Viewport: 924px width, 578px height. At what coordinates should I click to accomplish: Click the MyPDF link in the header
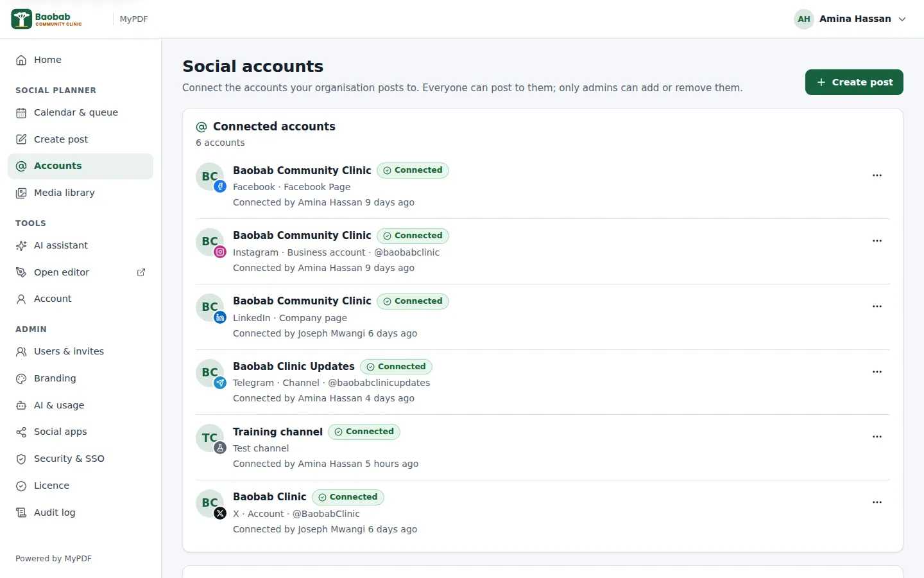(x=133, y=19)
